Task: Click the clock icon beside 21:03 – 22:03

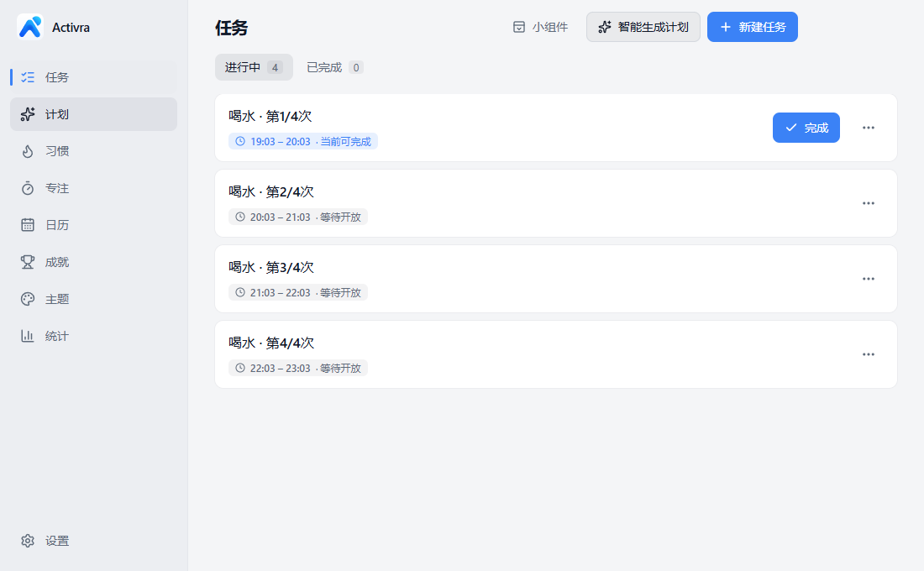Action: pyautogui.click(x=240, y=292)
